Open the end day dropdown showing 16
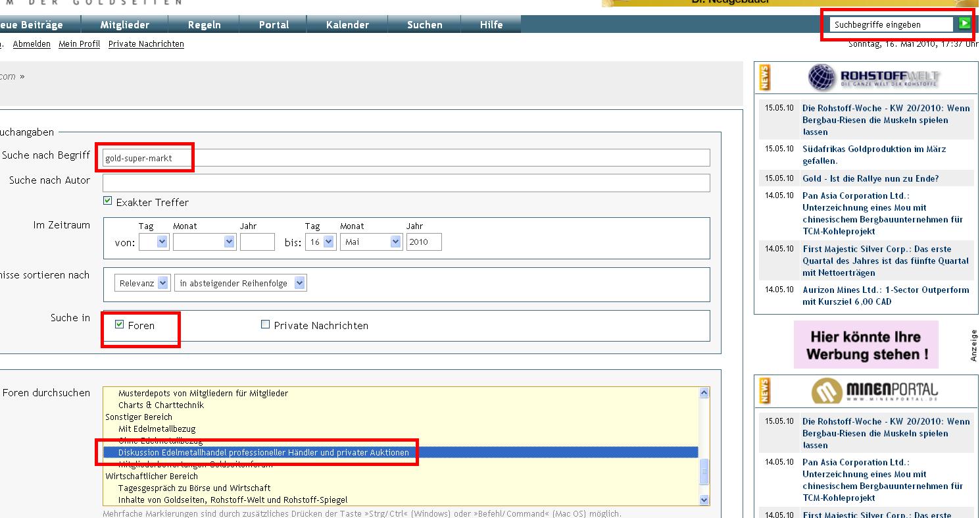Viewport: 980px width, 518px height. point(321,242)
